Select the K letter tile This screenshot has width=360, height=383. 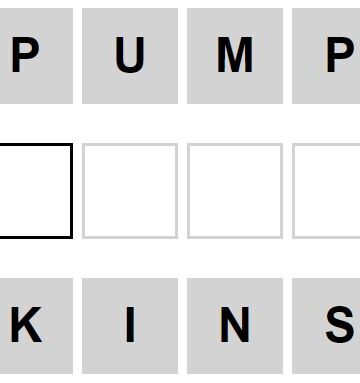tap(36, 326)
